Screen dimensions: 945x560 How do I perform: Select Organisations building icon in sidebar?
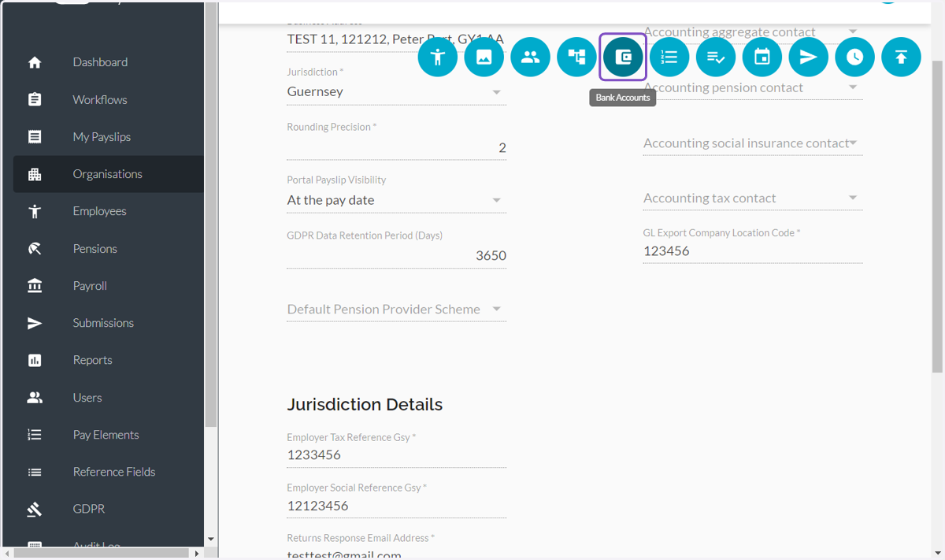pyautogui.click(x=35, y=174)
